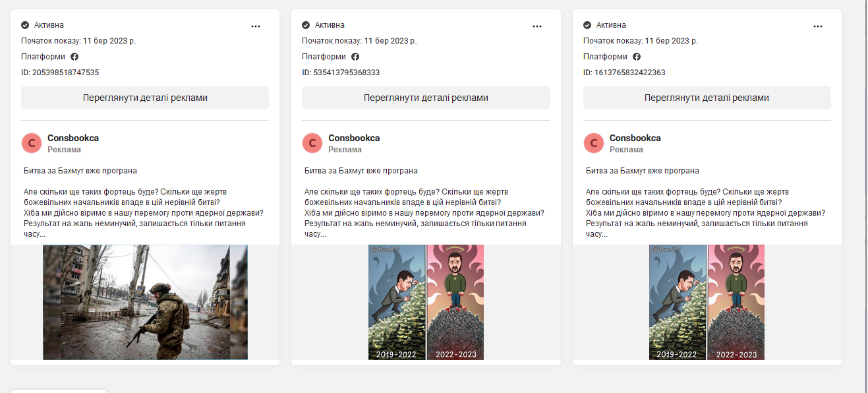Click the active status checkmark on ad 1613765832422363
This screenshot has width=868, height=393.
587,25
